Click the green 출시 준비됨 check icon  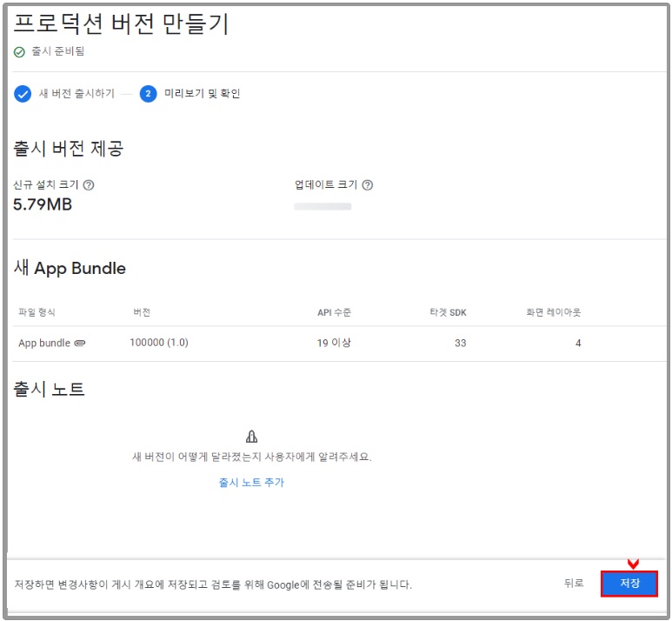[x=19, y=52]
